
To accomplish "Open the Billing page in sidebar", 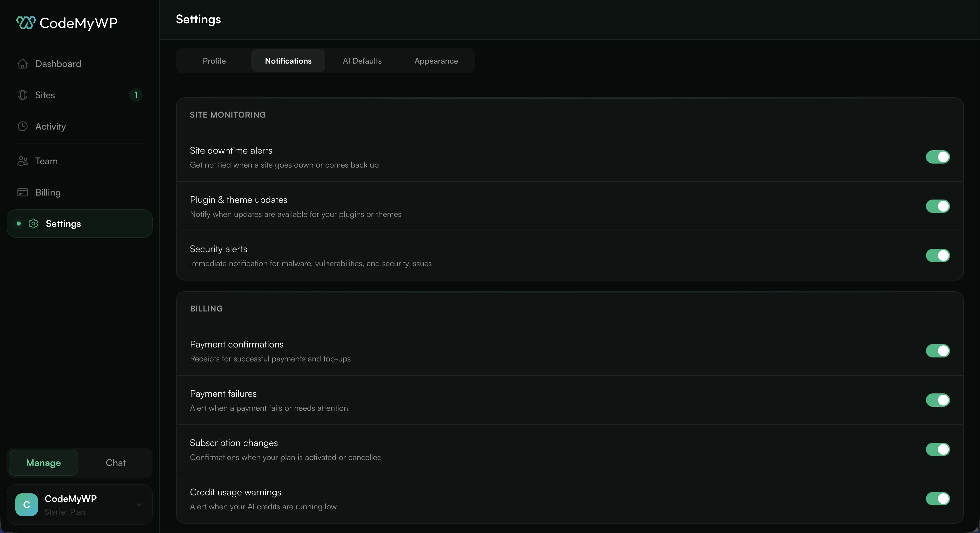I will (x=80, y=192).
